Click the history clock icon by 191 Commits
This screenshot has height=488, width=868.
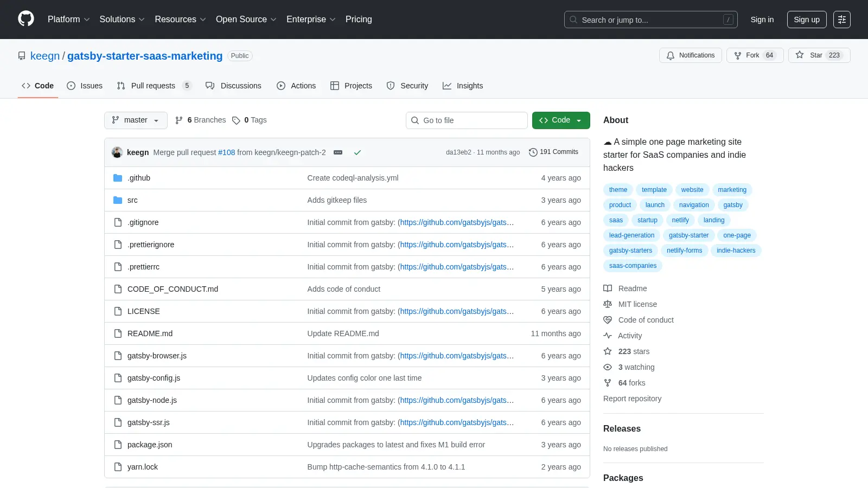click(533, 152)
